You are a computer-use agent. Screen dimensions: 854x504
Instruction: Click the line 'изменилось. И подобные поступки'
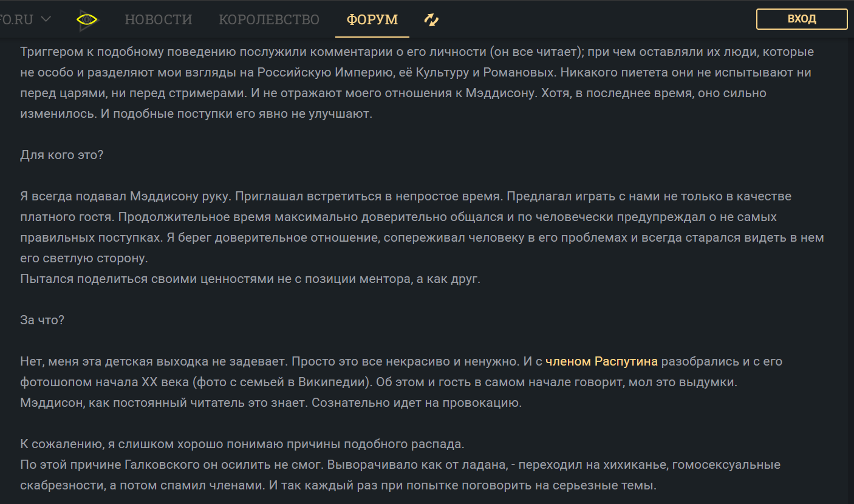(196, 114)
